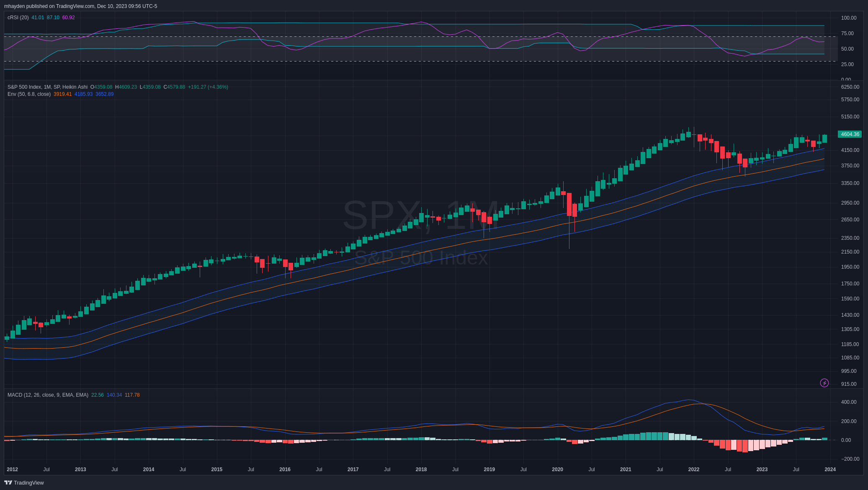Viewport: 868px width, 490px height.
Task: Click the 3750.00 price axis label
Action: tap(850, 166)
